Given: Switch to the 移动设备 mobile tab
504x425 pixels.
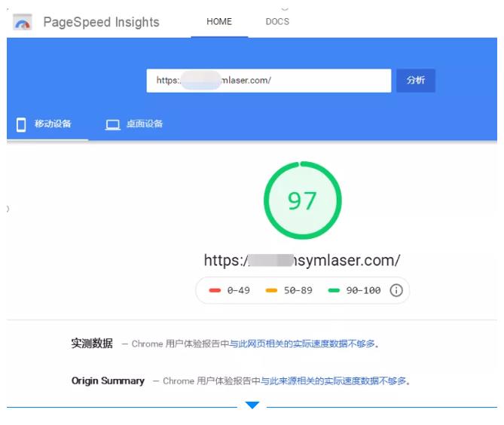Looking at the screenshot, I should [47, 124].
